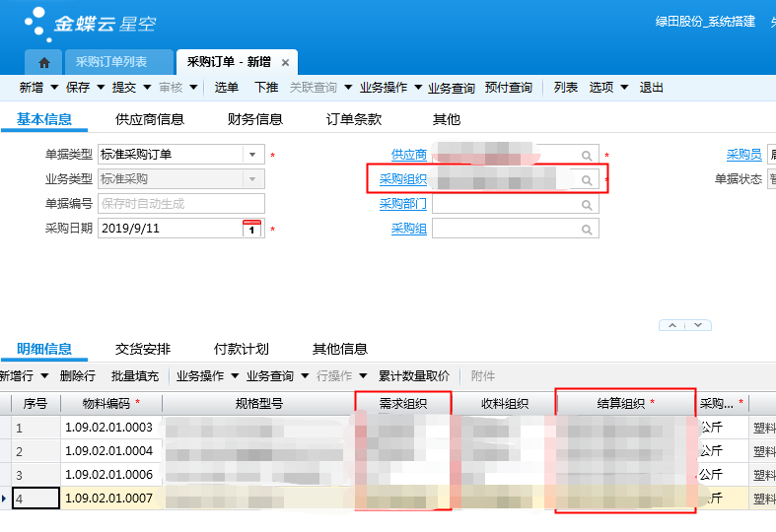This screenshot has height=532, width=776.
Task: Open the 付款计划 detail tab
Action: tap(242, 349)
